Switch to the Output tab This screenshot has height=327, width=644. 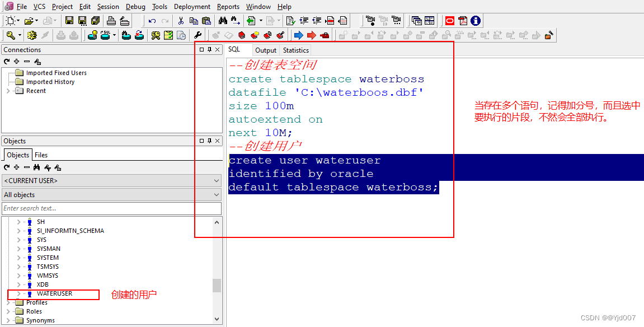(265, 50)
